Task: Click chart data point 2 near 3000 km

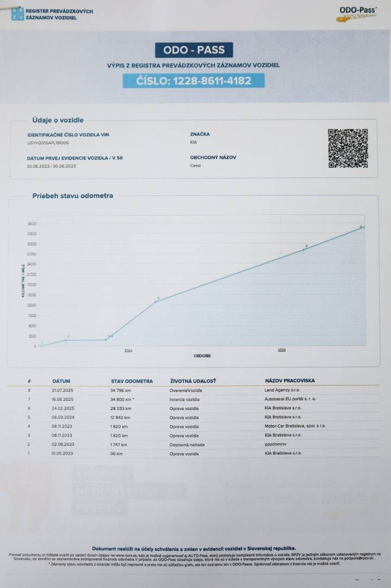Action: tap(66, 340)
